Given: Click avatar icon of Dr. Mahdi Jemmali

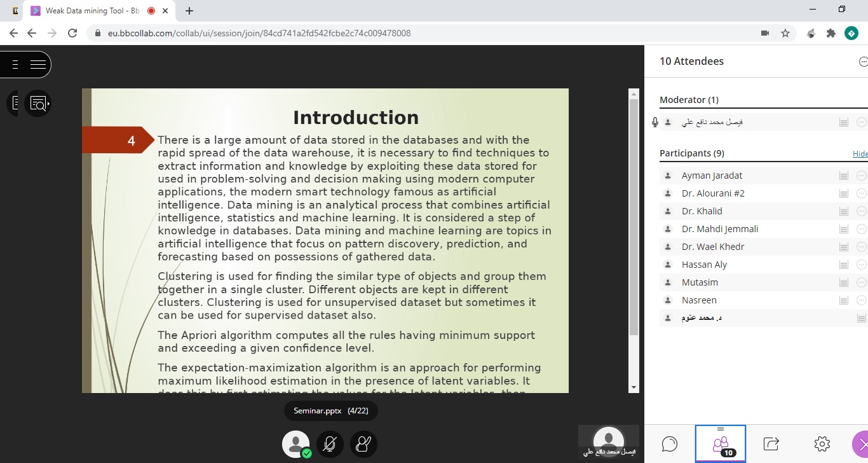Looking at the screenshot, I should [668, 229].
